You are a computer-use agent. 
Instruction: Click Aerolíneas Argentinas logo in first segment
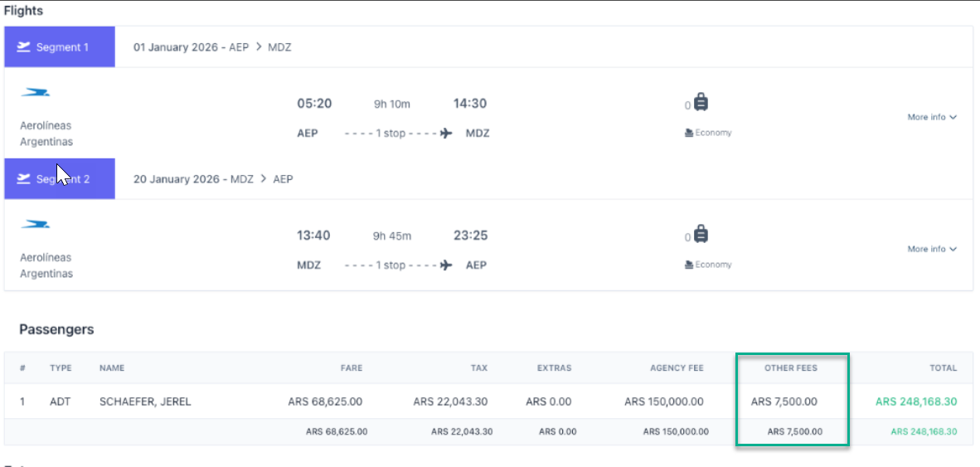click(x=35, y=93)
